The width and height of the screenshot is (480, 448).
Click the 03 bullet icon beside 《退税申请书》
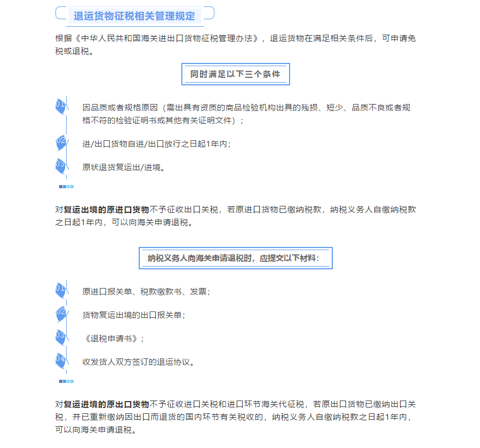click(x=61, y=338)
